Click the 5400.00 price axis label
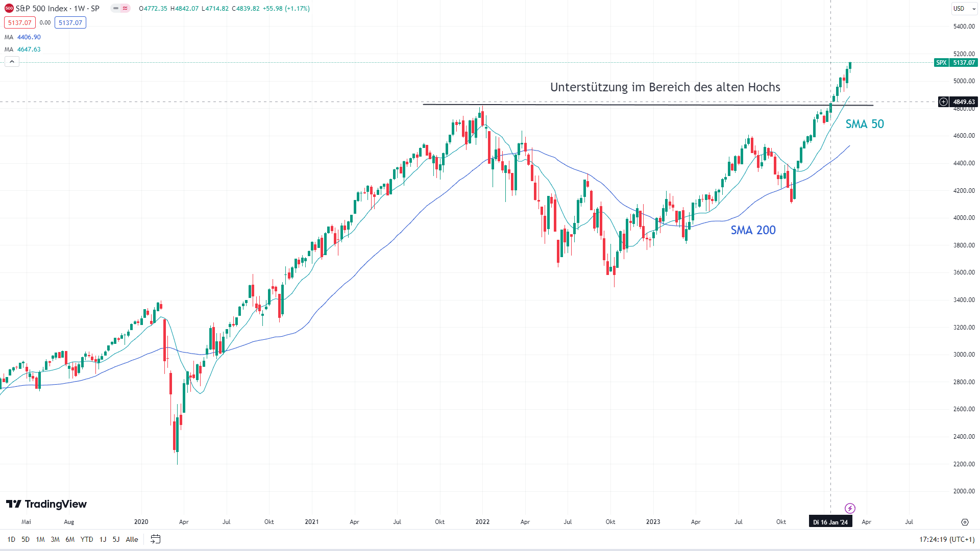Viewport: 980px width, 551px height. coord(964,27)
